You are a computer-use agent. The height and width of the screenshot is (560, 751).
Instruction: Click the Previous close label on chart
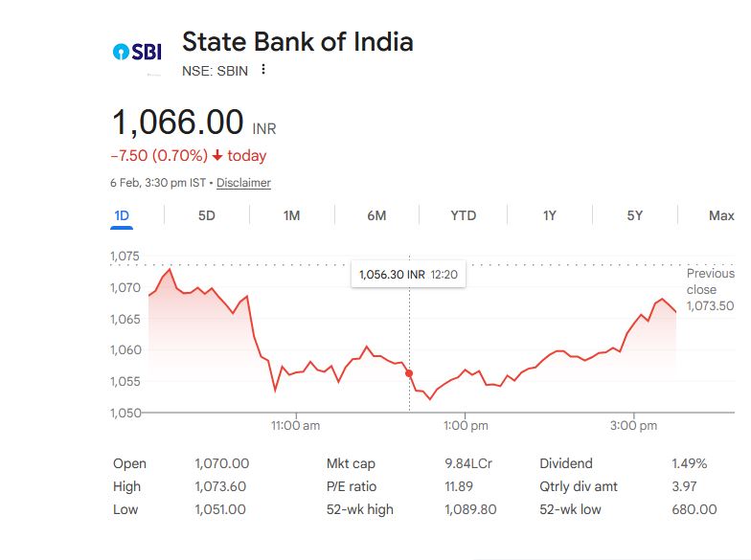709,281
